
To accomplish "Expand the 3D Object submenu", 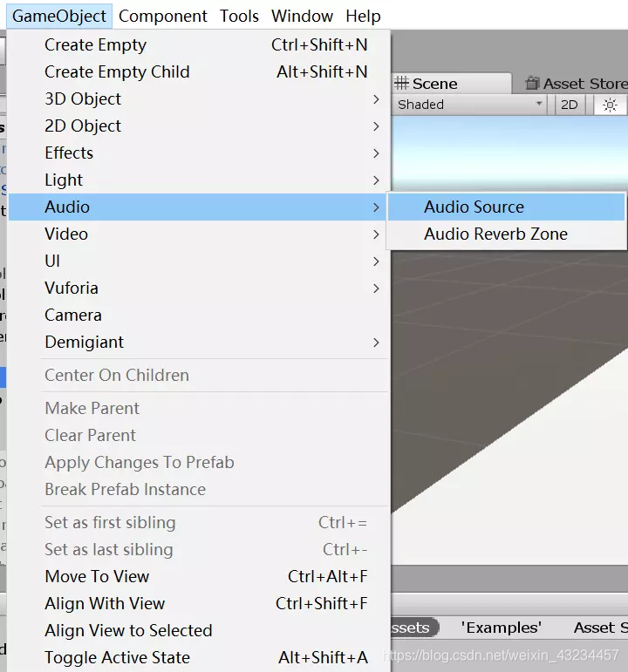I will point(199,99).
